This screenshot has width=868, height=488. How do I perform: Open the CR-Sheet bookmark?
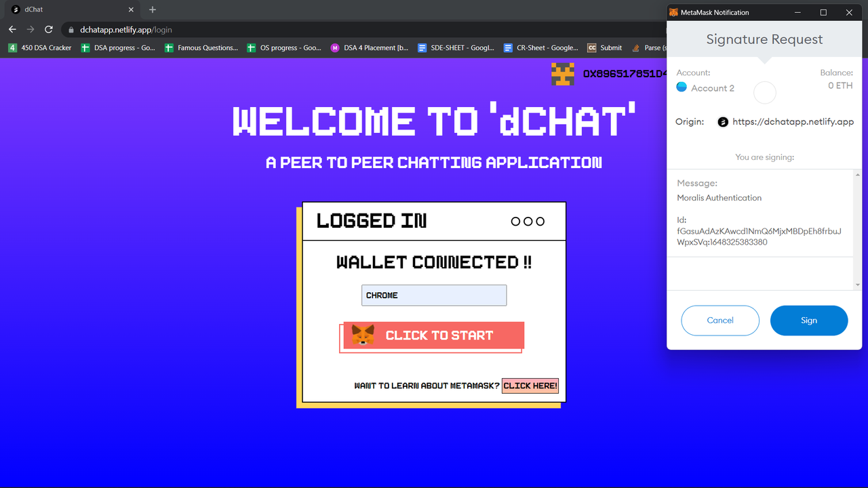pyautogui.click(x=541, y=47)
